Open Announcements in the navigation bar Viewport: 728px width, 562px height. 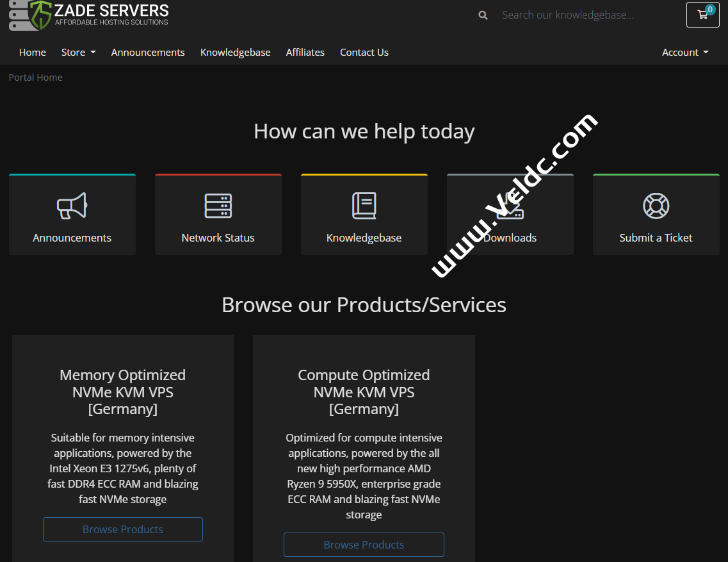pyautogui.click(x=148, y=53)
